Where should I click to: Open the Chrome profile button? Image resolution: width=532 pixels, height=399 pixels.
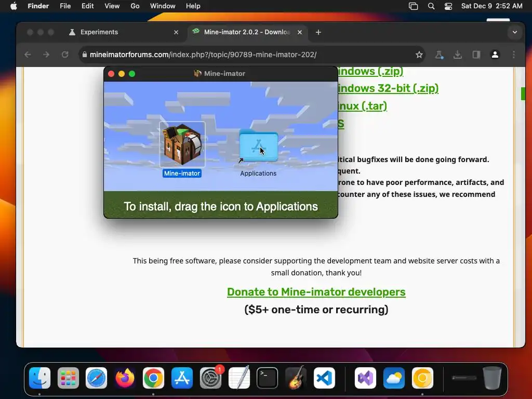[495, 55]
